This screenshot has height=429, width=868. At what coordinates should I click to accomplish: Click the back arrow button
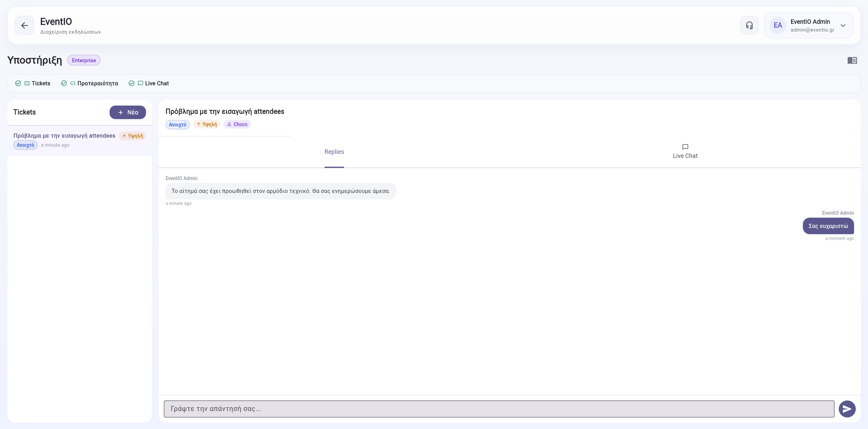tap(24, 25)
